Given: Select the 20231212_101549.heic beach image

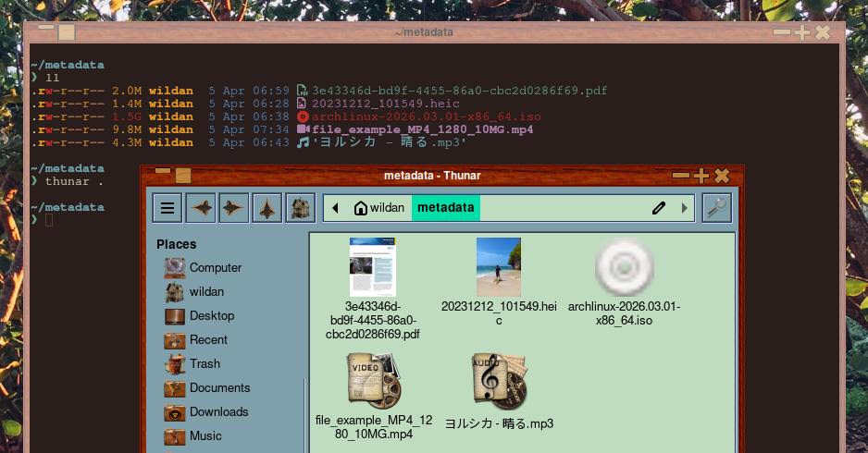Looking at the screenshot, I should click(x=498, y=267).
